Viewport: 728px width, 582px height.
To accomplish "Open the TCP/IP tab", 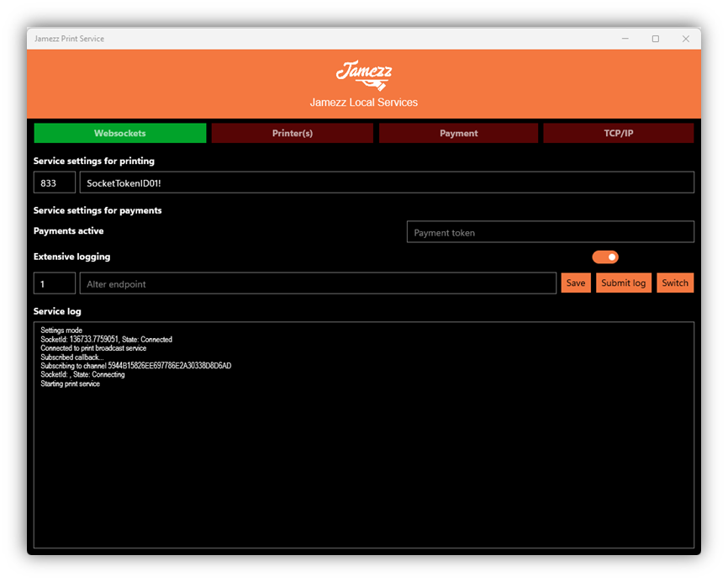I will coord(618,134).
